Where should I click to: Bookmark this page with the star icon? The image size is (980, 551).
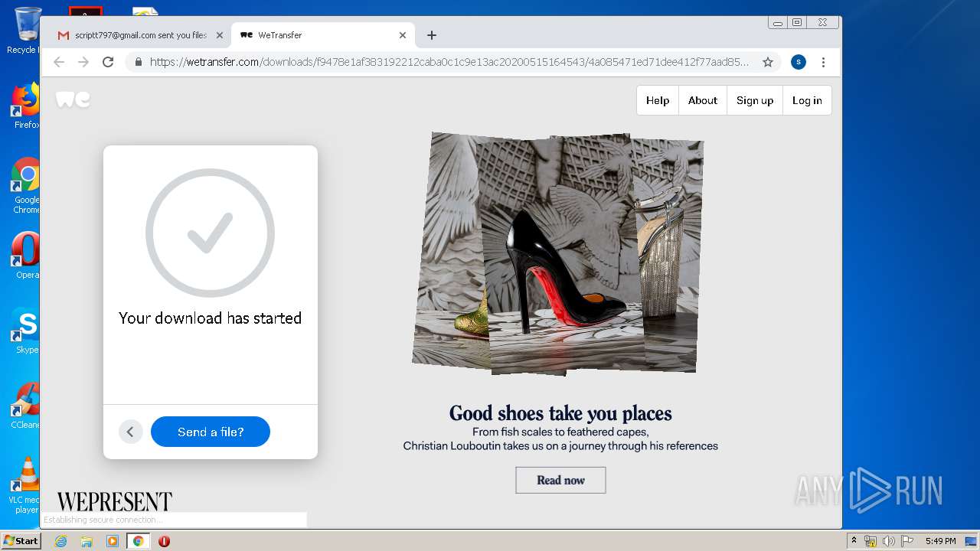pos(767,62)
